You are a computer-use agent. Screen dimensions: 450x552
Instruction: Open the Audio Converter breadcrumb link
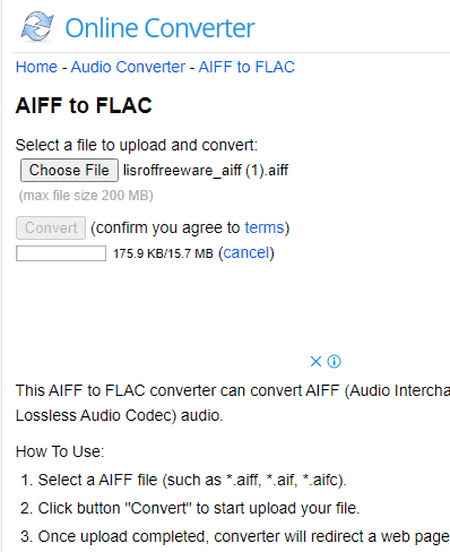[128, 67]
